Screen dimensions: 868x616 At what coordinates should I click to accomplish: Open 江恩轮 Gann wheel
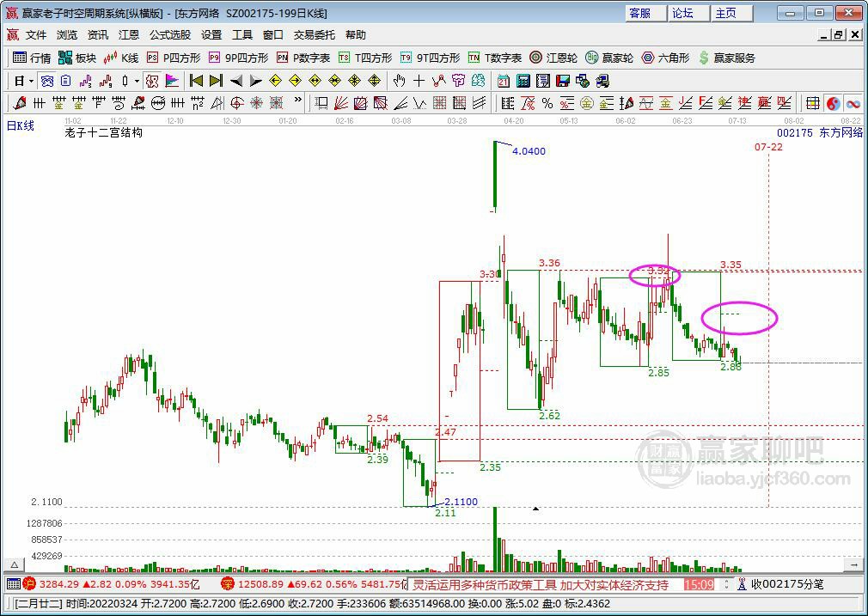pos(553,58)
